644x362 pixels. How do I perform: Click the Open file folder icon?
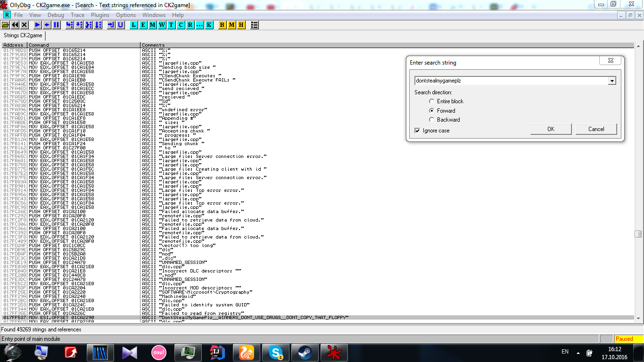coord(6,25)
